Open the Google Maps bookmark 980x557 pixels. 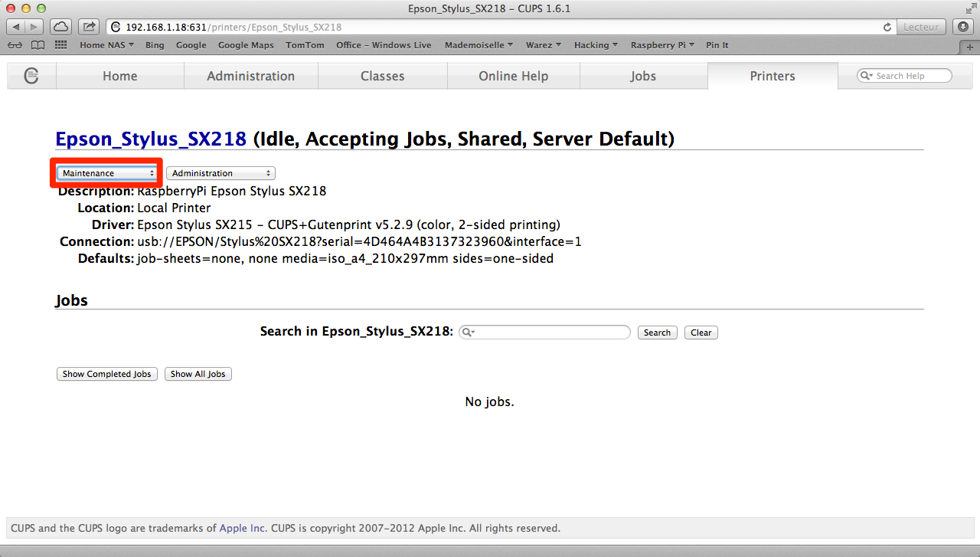(x=246, y=45)
